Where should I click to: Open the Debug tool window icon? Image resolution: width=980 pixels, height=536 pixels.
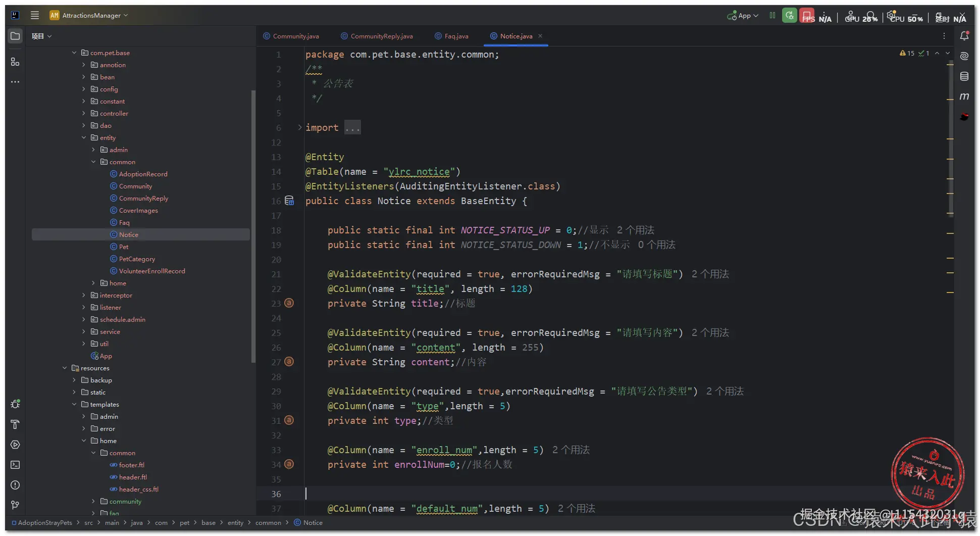pyautogui.click(x=15, y=404)
